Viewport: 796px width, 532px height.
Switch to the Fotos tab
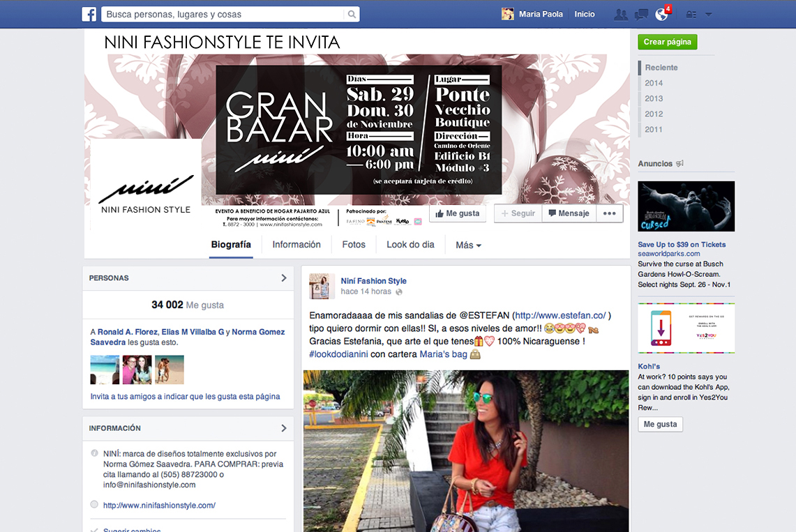tap(353, 245)
